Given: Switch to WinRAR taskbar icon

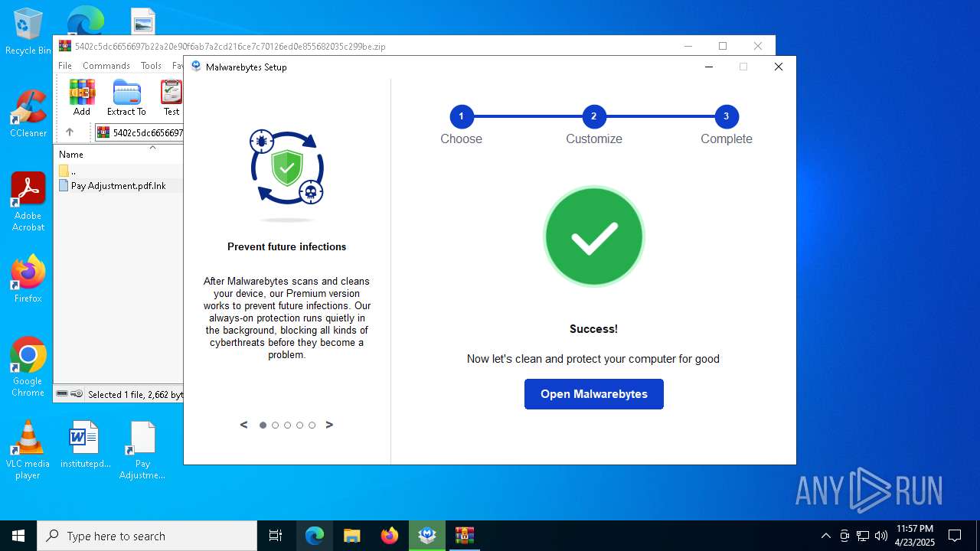Looking at the screenshot, I should click(x=465, y=536).
